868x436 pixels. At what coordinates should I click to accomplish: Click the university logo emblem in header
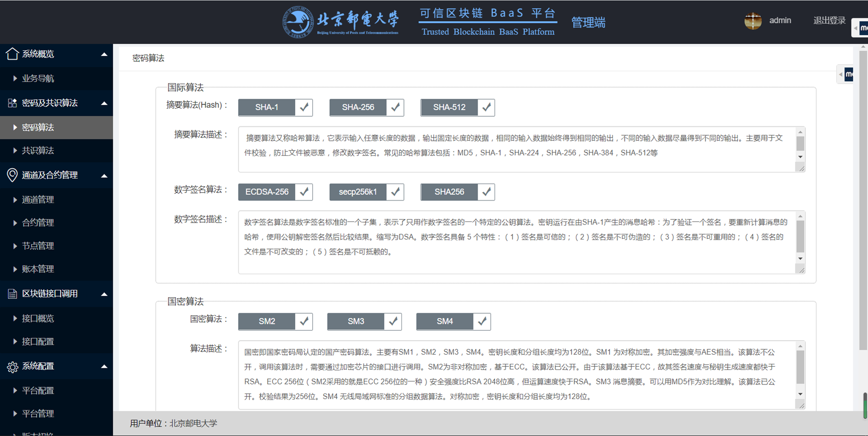tap(298, 22)
